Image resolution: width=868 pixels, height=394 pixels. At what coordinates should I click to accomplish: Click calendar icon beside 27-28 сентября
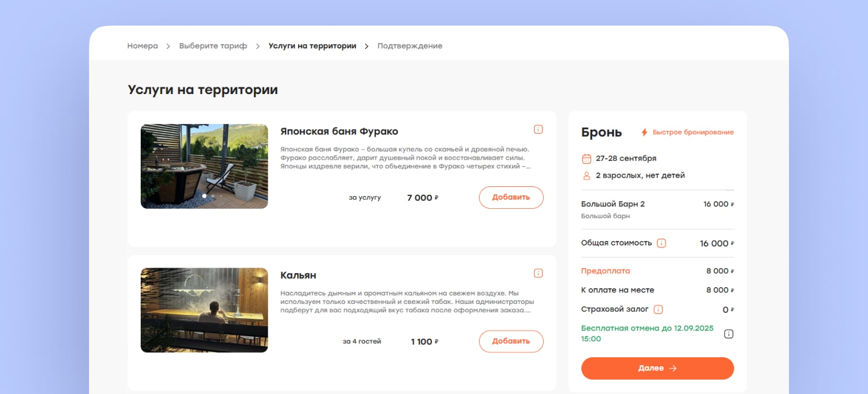coord(586,159)
